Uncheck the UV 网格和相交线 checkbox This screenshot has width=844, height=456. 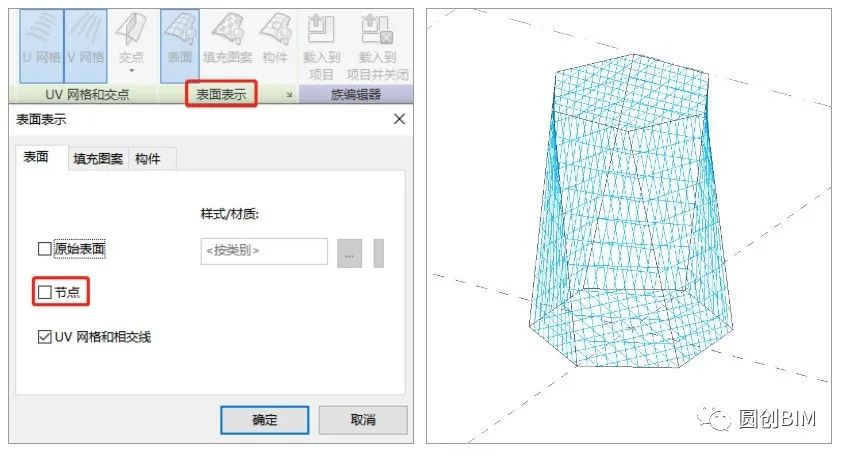click(x=45, y=337)
